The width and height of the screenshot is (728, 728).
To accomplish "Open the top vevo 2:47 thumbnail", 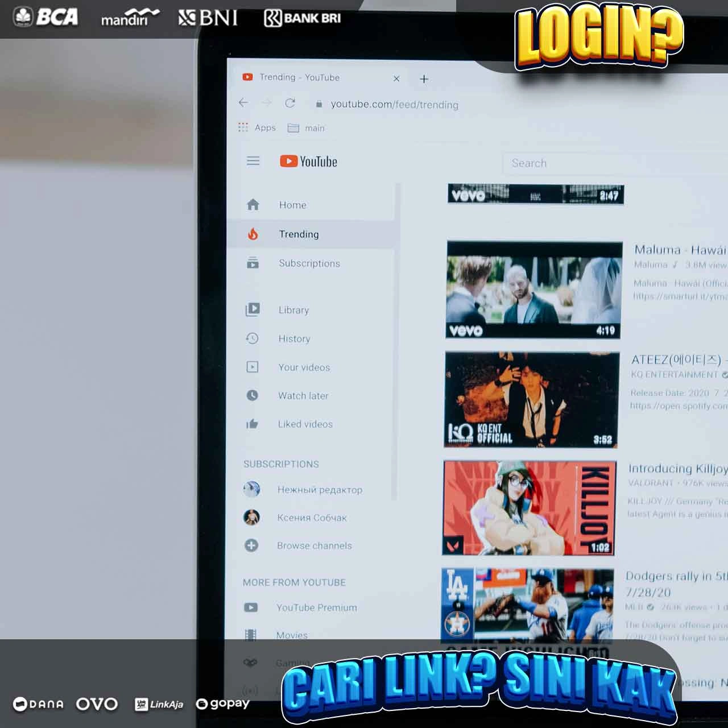I will pos(536,195).
